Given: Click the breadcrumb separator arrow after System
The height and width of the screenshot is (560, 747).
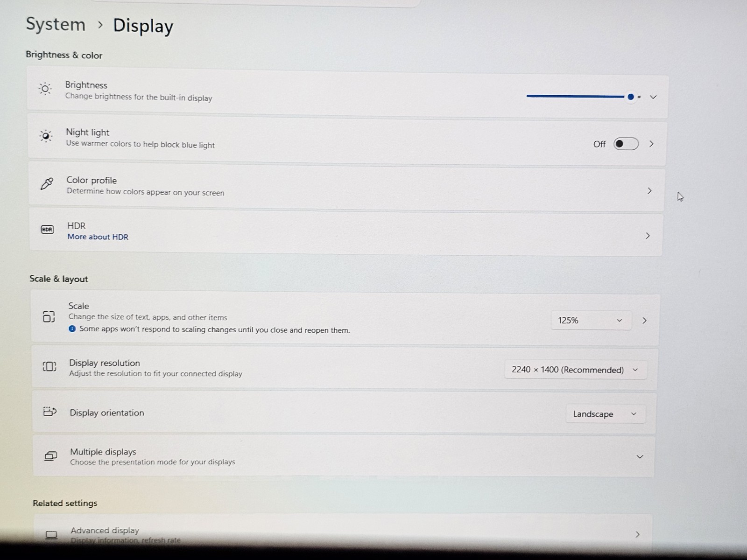Looking at the screenshot, I should (x=100, y=25).
